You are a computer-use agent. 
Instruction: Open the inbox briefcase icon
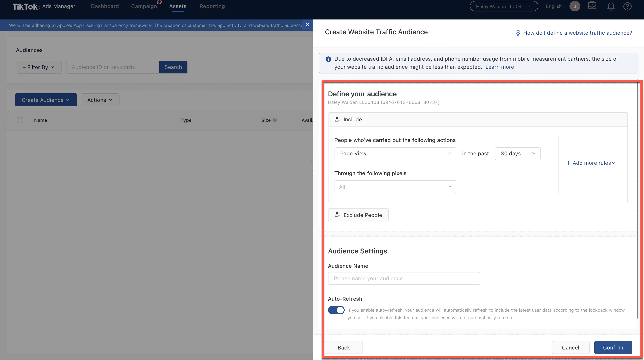[592, 6]
